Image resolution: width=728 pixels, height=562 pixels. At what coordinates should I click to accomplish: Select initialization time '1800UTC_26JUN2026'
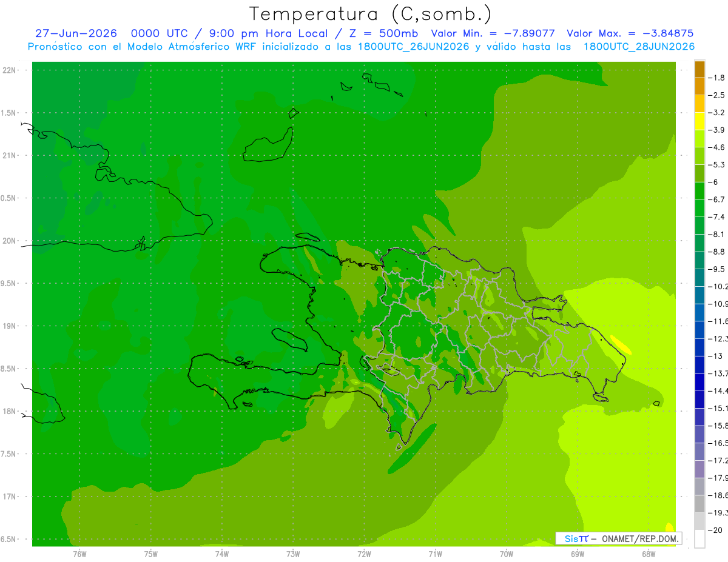coord(413,47)
